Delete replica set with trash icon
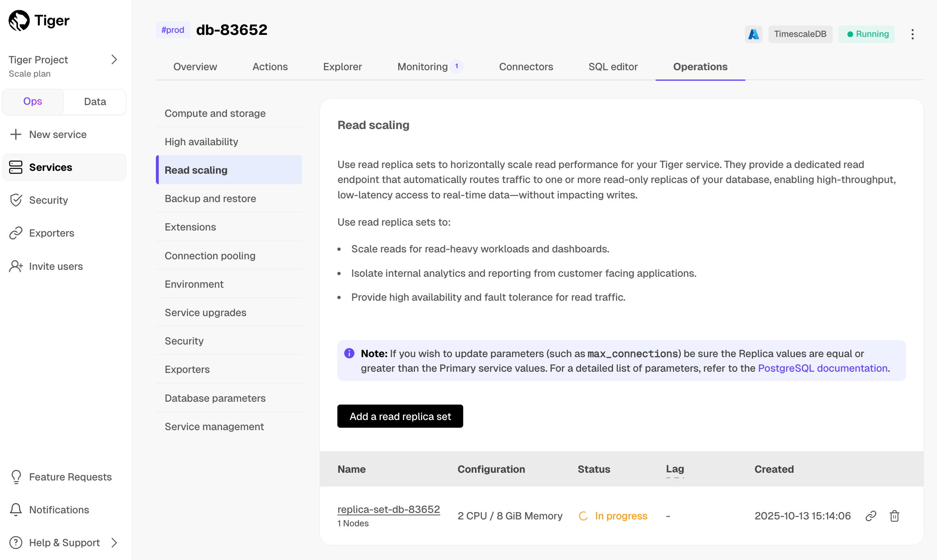Viewport: 937px width, 560px height. click(x=894, y=516)
